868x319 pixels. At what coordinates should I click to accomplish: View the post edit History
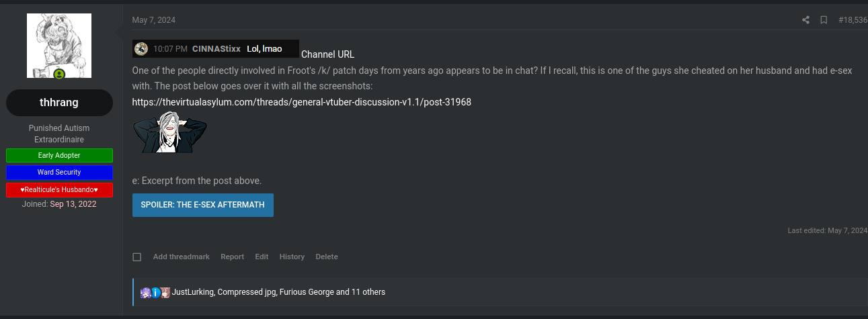pos(292,257)
